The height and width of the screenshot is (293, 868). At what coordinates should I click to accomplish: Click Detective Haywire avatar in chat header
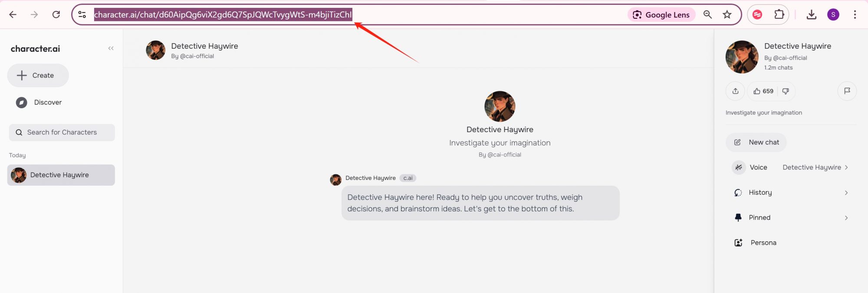click(155, 50)
